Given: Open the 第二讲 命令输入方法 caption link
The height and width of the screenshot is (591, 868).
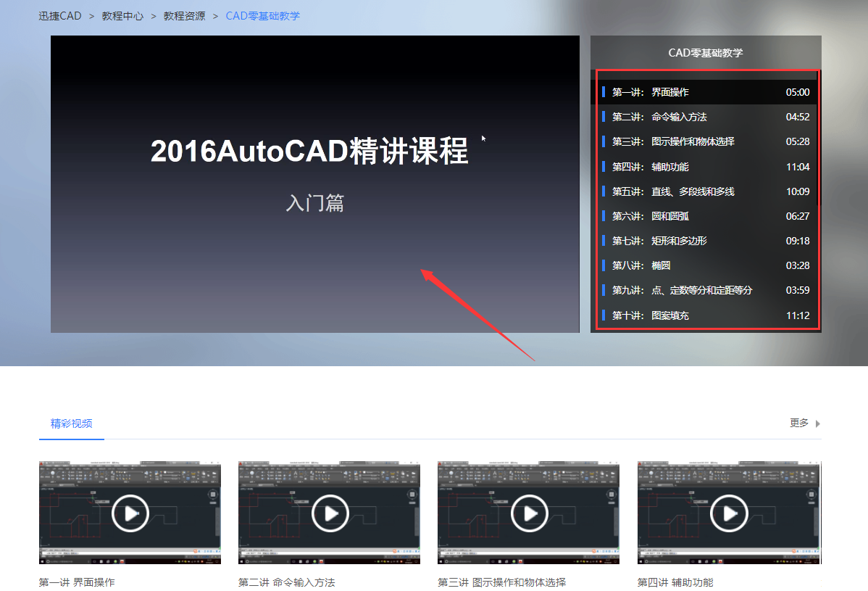Looking at the screenshot, I should click(x=287, y=582).
